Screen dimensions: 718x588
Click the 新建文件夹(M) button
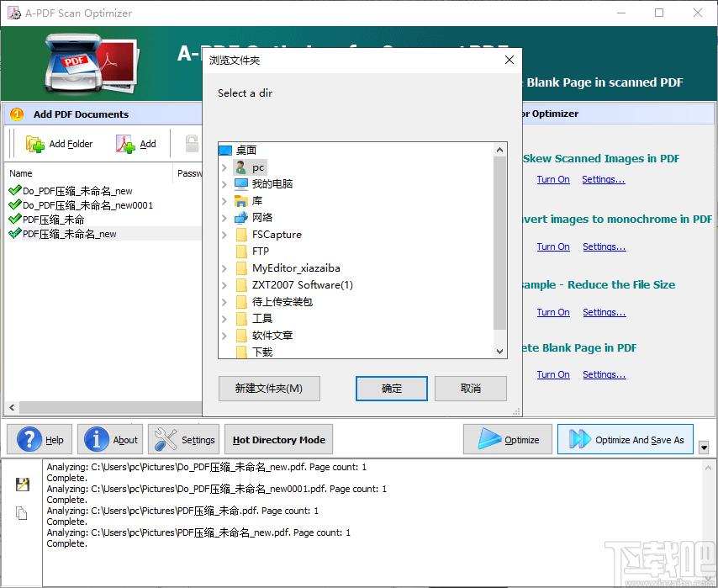tap(269, 389)
